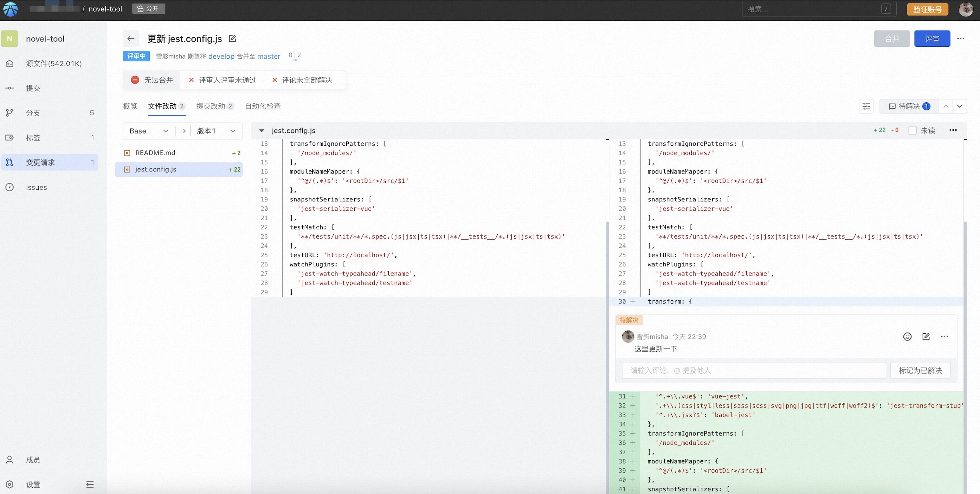Jump to previous unresolved comment
Image resolution: width=980 pixels, height=494 pixels.
946,106
